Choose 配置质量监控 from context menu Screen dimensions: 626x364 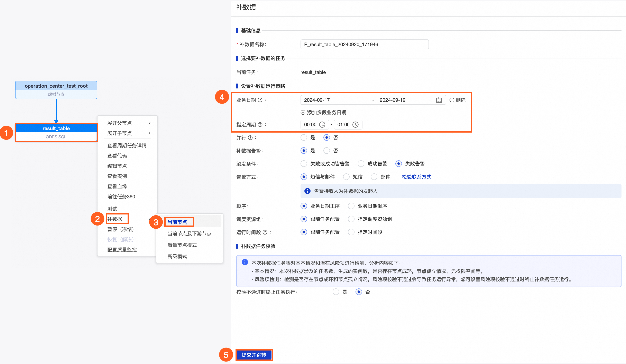pos(122,250)
